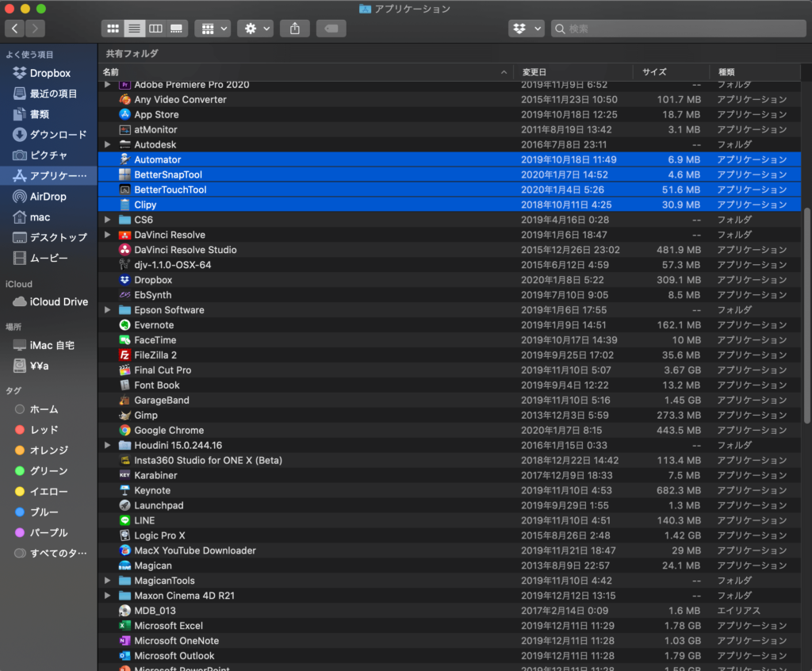Select iMac 自宅 in the sidebar
The height and width of the screenshot is (671, 812).
point(48,345)
